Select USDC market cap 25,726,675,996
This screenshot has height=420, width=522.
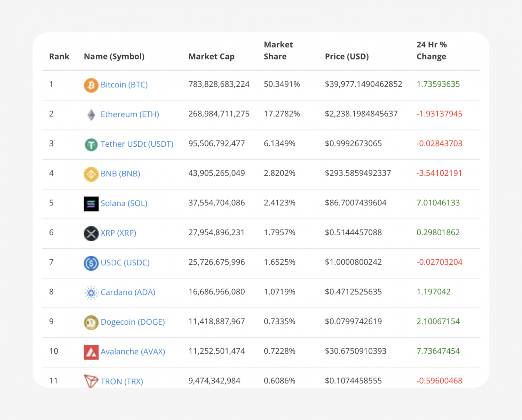[217, 262]
